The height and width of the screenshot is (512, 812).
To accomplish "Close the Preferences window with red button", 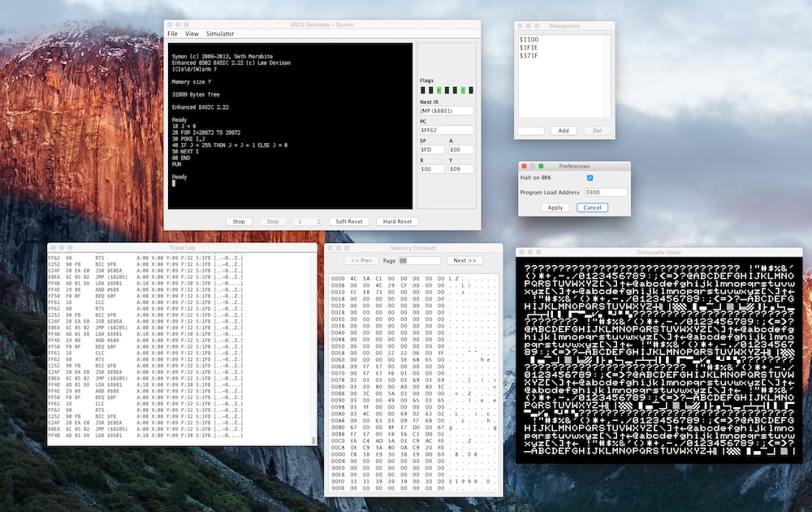I will tap(524, 167).
